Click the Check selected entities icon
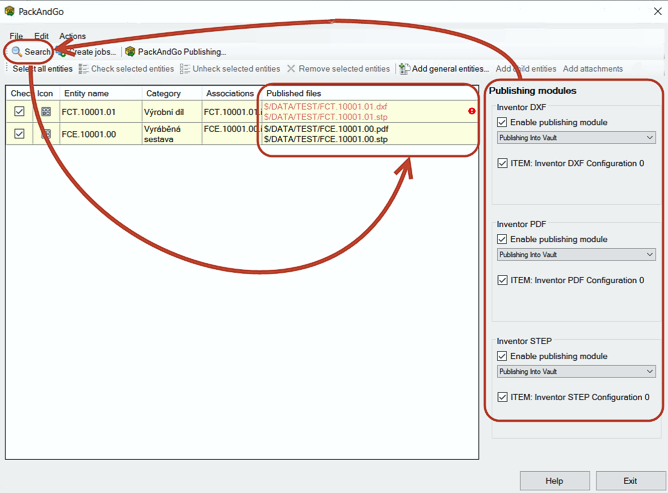The image size is (668, 493). 84,69
